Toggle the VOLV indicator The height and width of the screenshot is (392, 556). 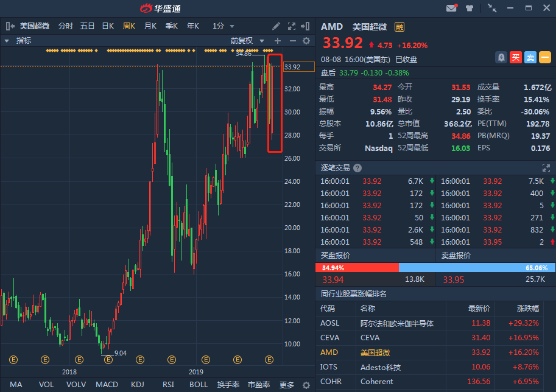[x=76, y=385]
